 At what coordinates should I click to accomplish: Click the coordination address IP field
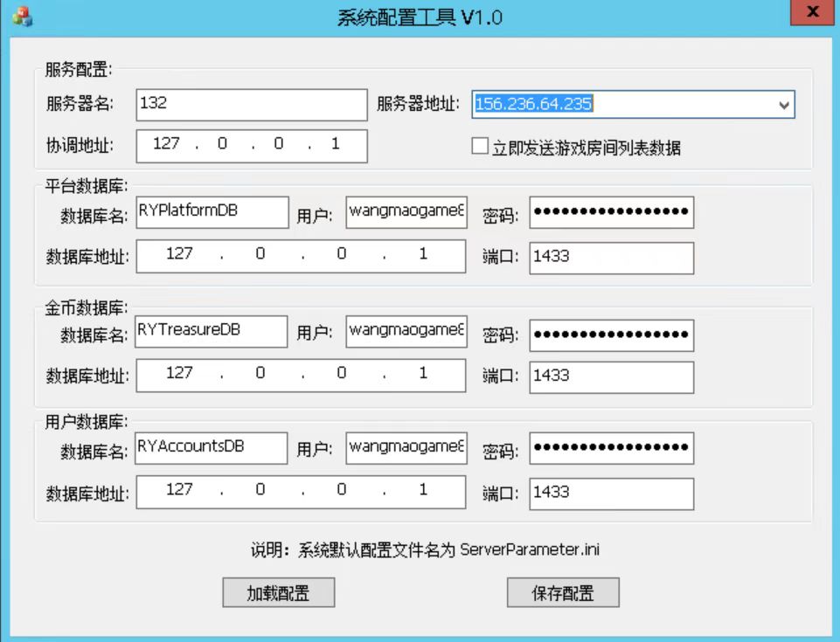coord(252,145)
